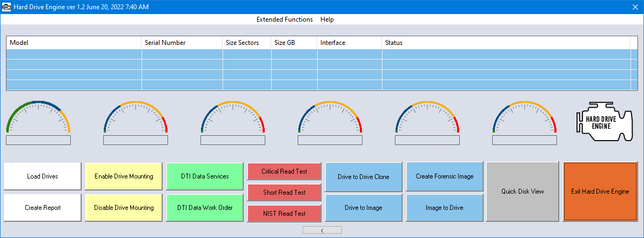Close the Hard Drive Engine window

(635, 7)
